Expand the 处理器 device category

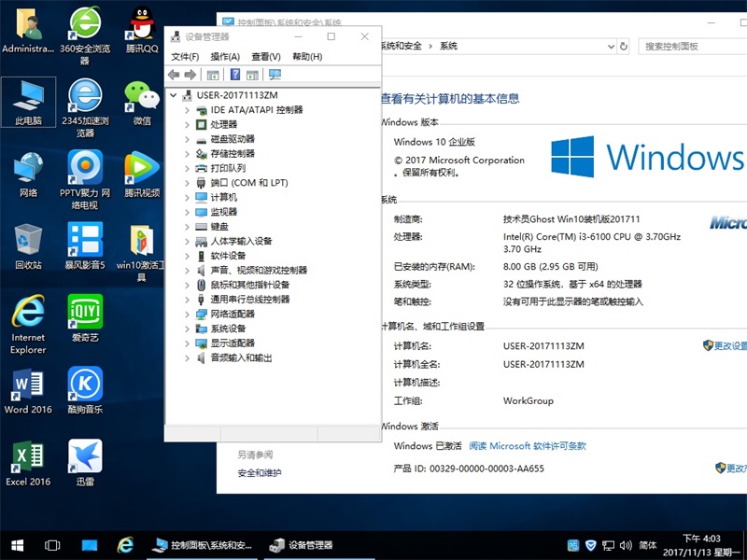click(x=187, y=124)
